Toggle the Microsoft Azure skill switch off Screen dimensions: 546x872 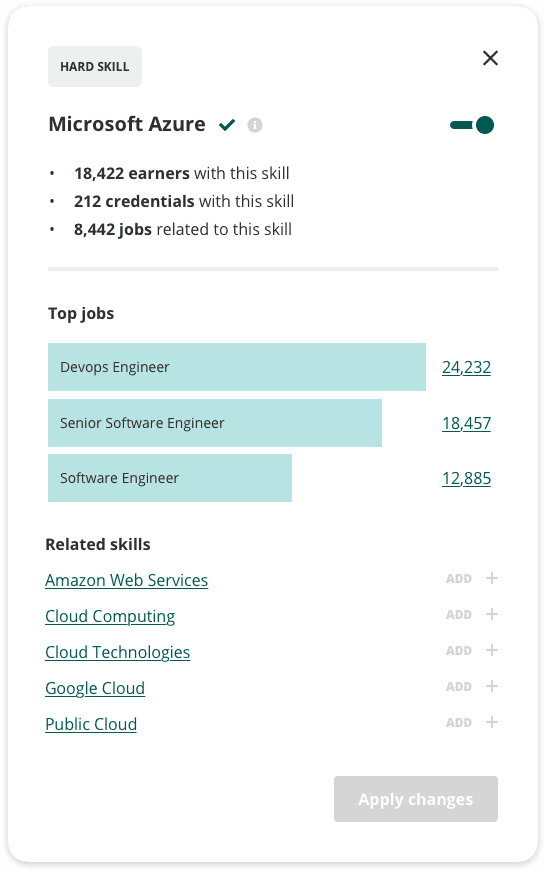click(471, 125)
